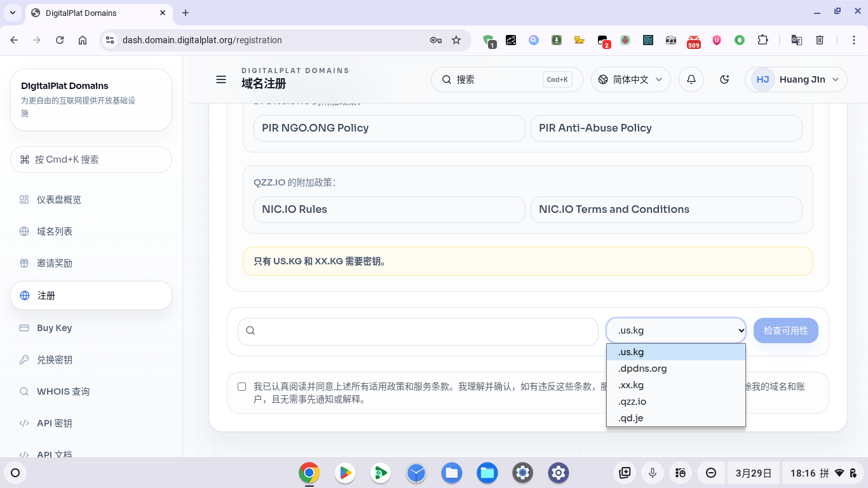The image size is (868, 488).
Task: Bookmark this page with the star icon
Action: click(x=456, y=40)
